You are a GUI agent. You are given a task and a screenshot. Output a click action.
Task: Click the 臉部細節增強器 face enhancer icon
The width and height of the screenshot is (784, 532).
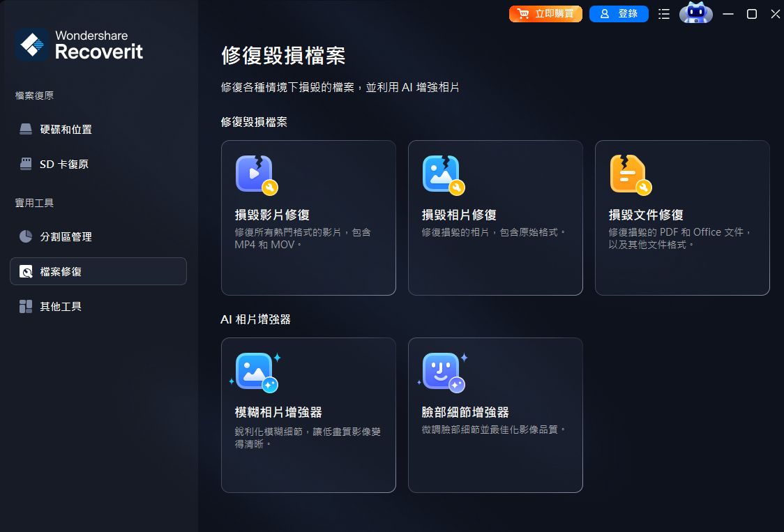click(443, 372)
